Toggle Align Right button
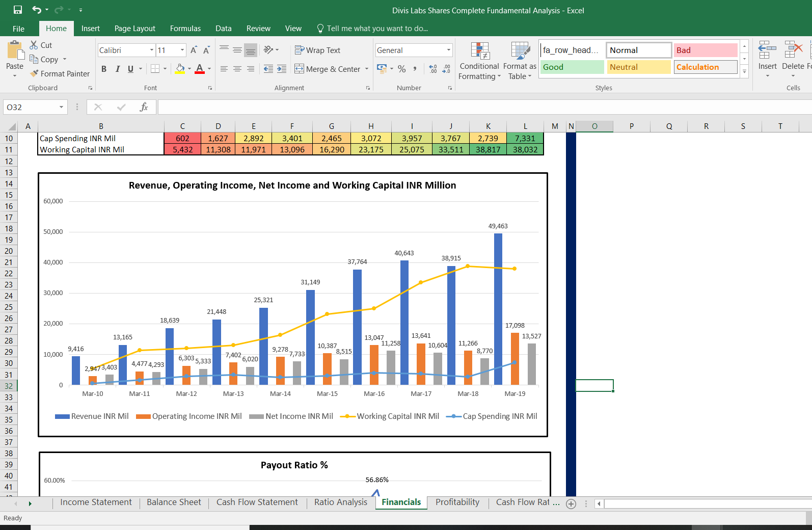Viewport: 812px width, 530px height. click(251, 69)
